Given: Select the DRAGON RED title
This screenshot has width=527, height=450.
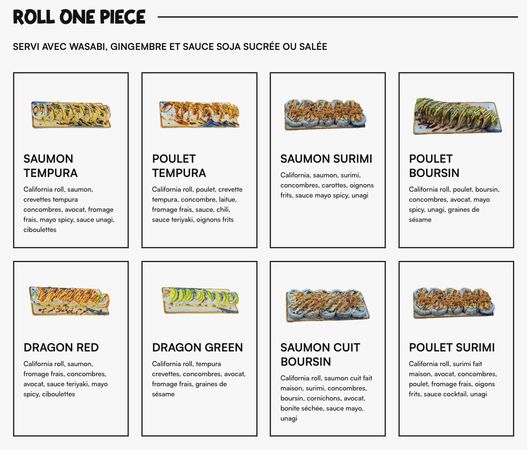Looking at the screenshot, I should coord(61,347).
